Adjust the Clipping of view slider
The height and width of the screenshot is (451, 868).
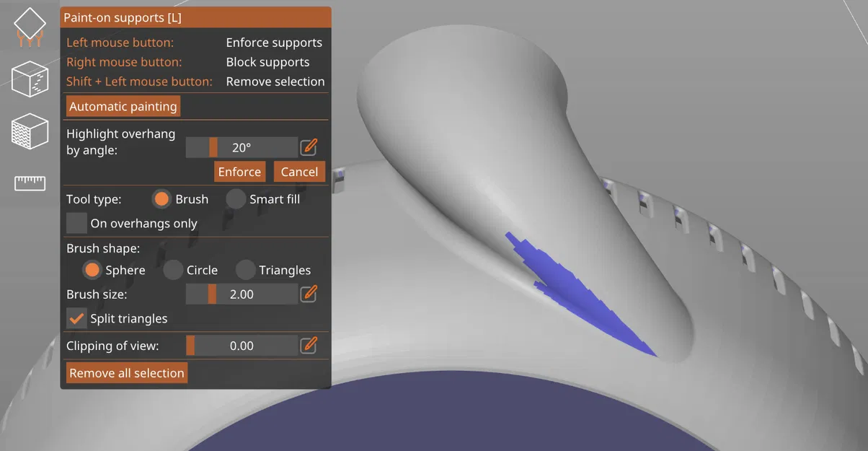click(242, 346)
